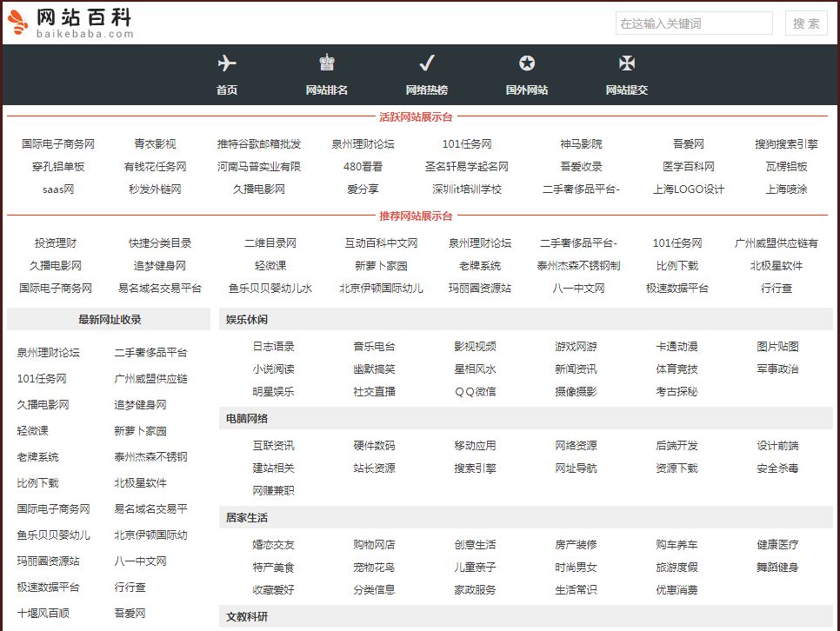Click the checkmark icon above 网络热榜

(426, 62)
